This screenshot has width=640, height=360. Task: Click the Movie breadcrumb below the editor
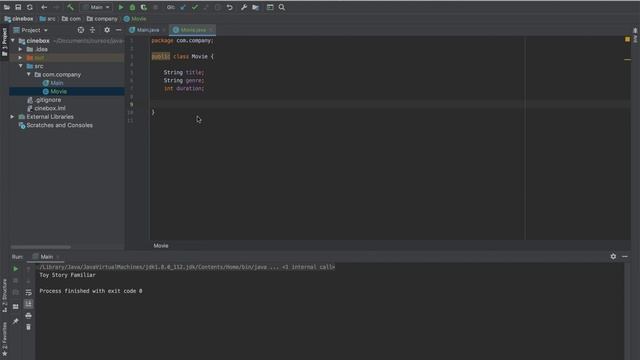(161, 246)
